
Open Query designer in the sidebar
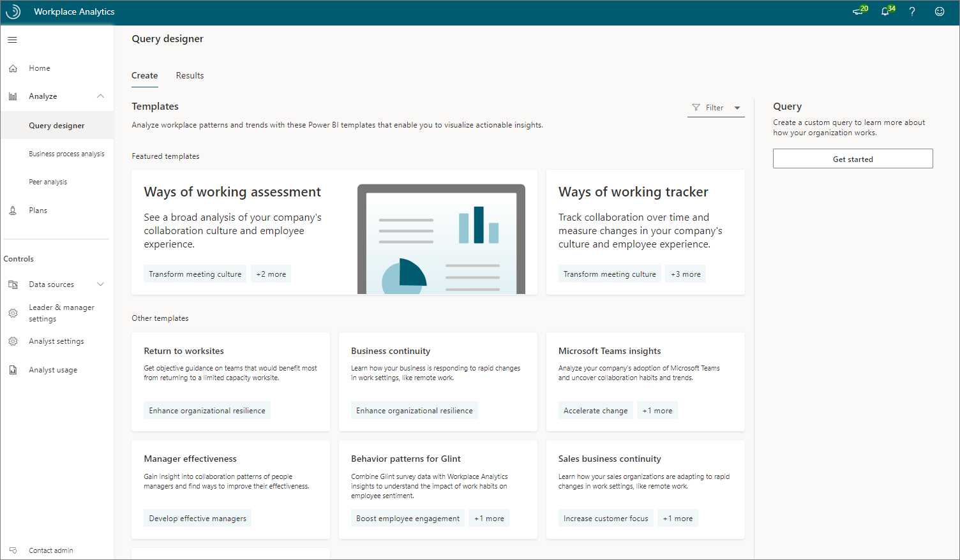[57, 126]
